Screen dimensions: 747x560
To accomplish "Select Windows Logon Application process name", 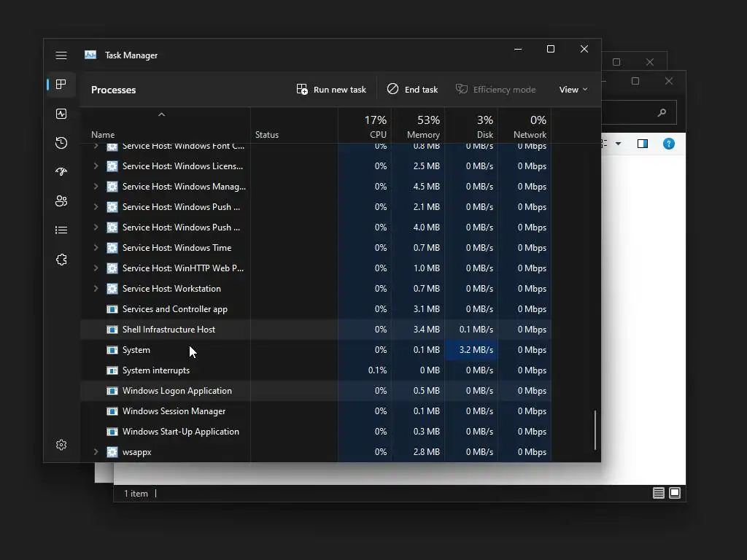I will (x=177, y=391).
